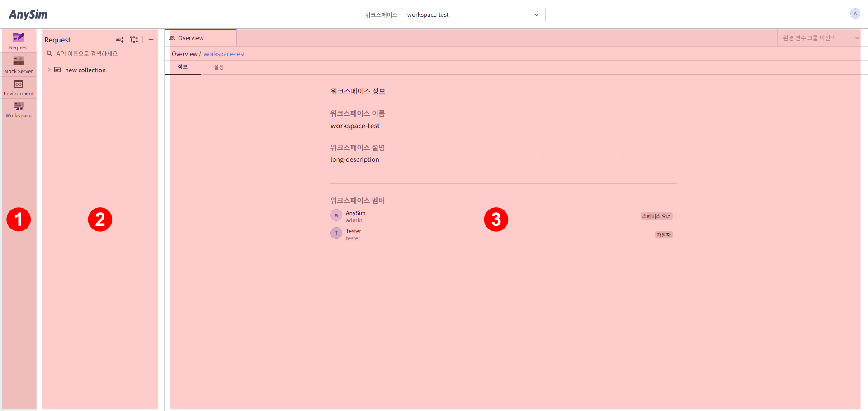The width and height of the screenshot is (868, 411).
Task: Select the AnySim admin member entry
Action: pyautogui.click(x=355, y=216)
